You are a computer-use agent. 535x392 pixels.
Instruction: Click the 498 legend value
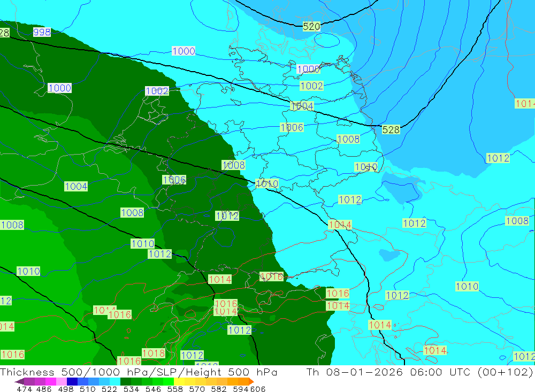pyautogui.click(x=66, y=389)
